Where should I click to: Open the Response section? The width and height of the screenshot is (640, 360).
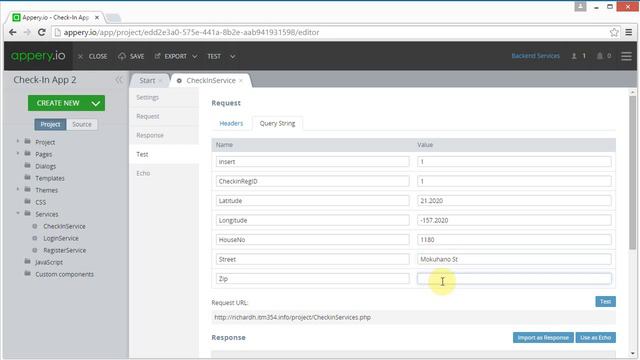click(164, 135)
